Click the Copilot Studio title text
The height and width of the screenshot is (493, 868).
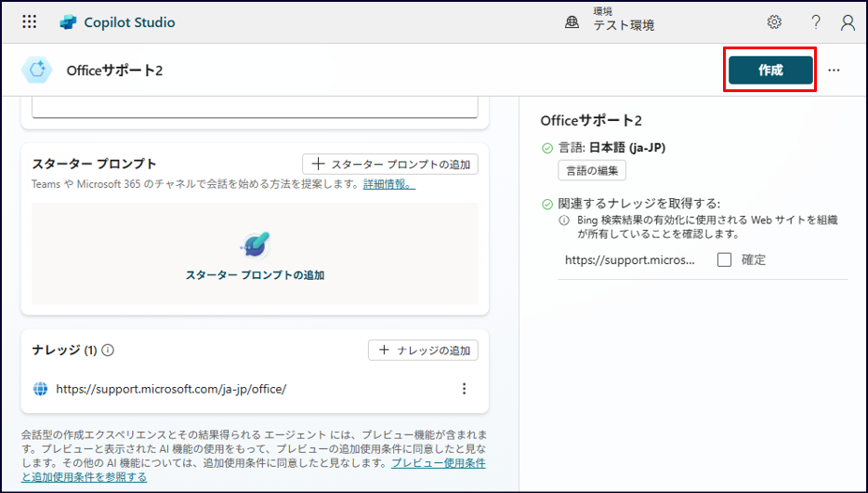tap(129, 22)
